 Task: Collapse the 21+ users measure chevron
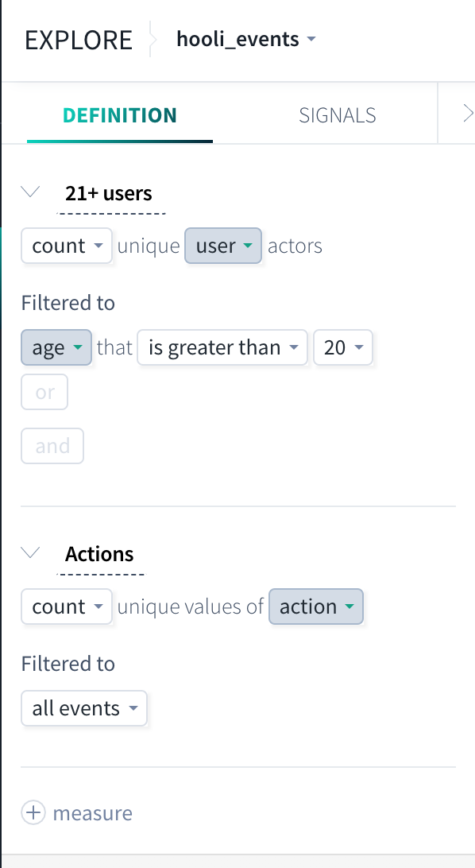click(x=30, y=192)
